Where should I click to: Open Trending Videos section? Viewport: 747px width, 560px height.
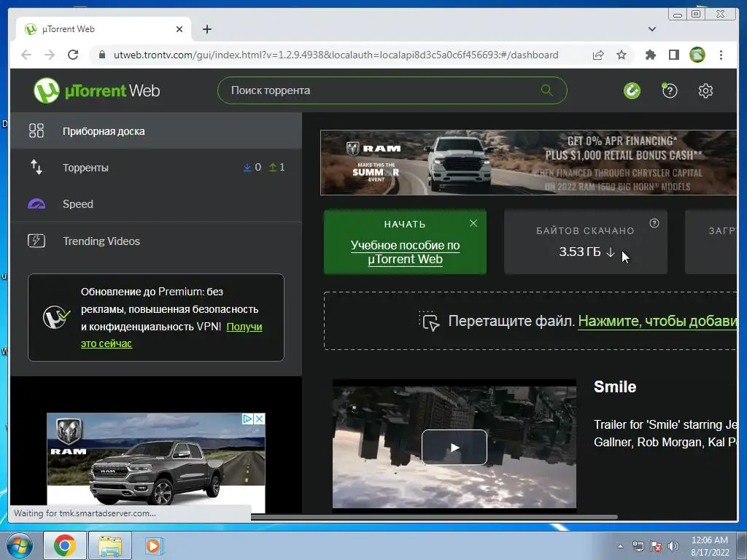[x=156, y=241]
